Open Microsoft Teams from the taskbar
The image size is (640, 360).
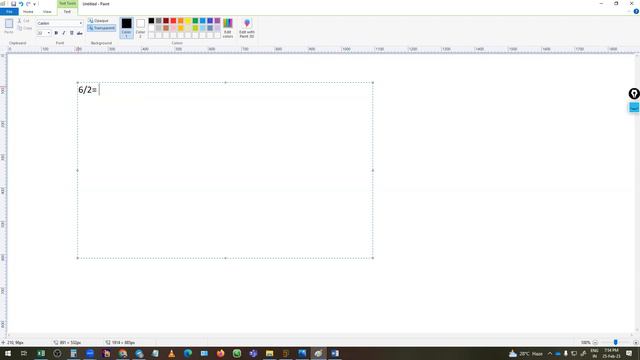(253, 353)
